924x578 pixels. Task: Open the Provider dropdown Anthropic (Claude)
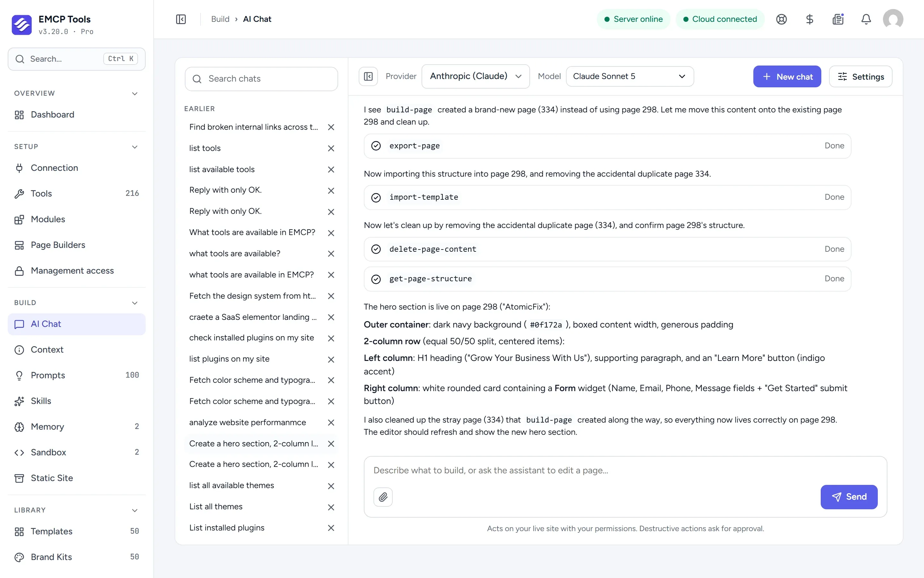point(475,76)
